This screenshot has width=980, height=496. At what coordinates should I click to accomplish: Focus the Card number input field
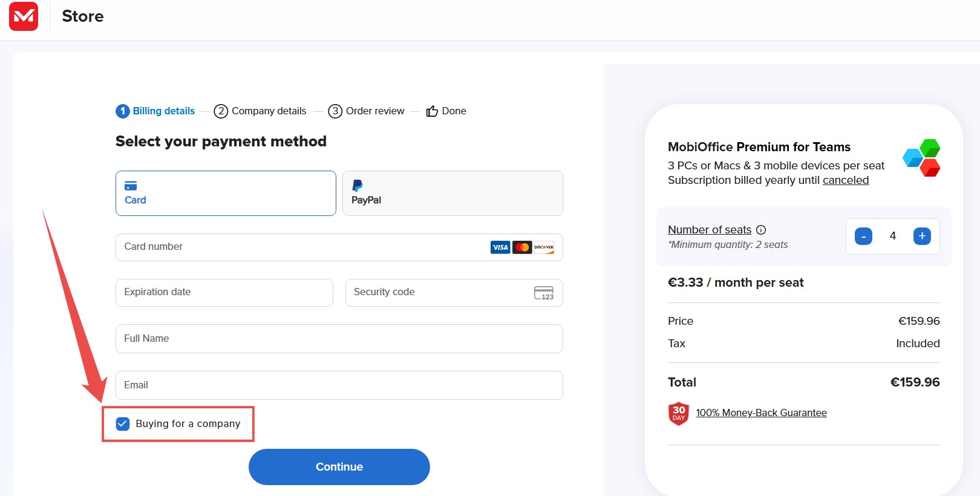(x=339, y=247)
